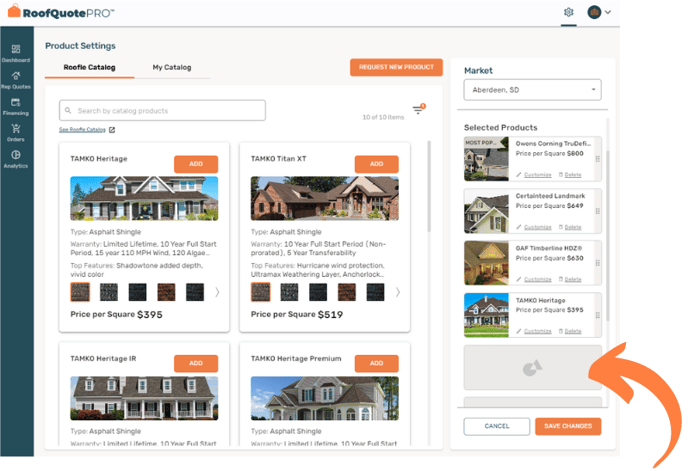Add TAMKO Heritage IR product
The image size is (688, 471).
pos(196,363)
